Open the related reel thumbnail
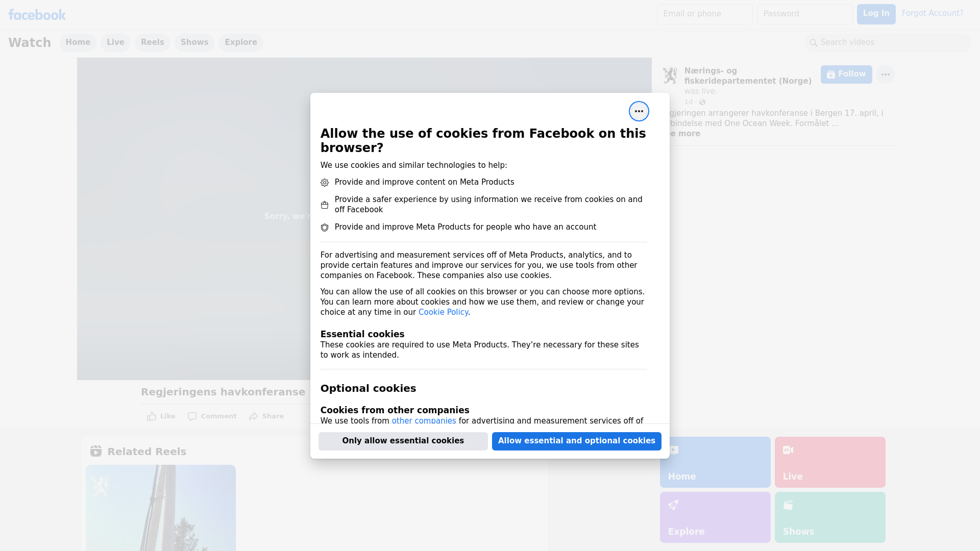Screen dimensions: 980x551 tap(161, 508)
